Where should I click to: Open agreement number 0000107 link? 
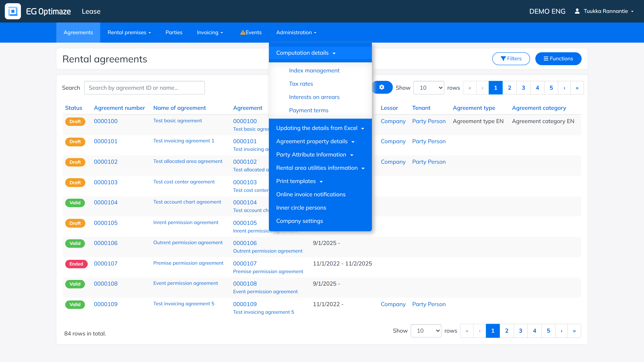click(x=105, y=264)
